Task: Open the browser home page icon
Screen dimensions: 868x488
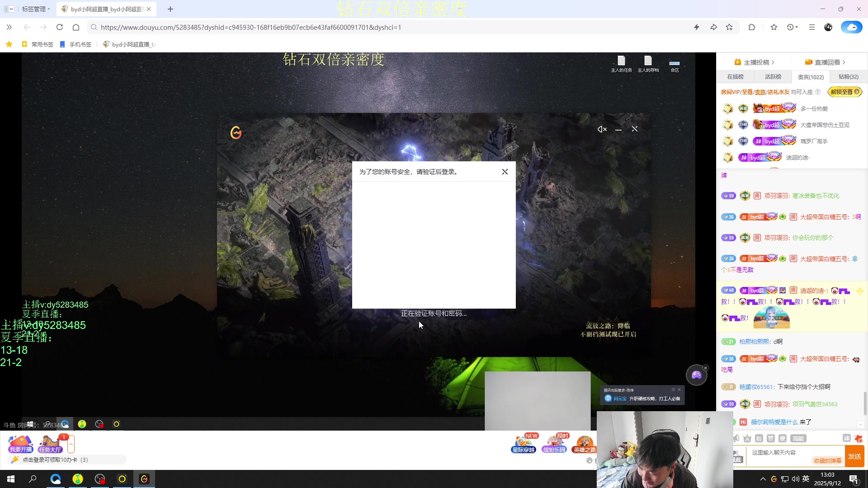Action: pyautogui.click(x=76, y=27)
